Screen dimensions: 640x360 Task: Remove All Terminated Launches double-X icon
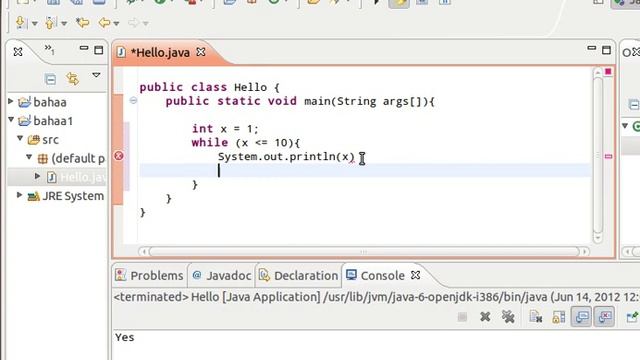pos(508,317)
